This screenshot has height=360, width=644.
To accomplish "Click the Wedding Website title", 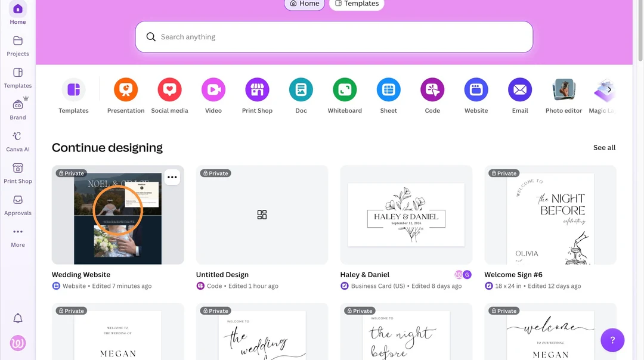I will (81, 275).
